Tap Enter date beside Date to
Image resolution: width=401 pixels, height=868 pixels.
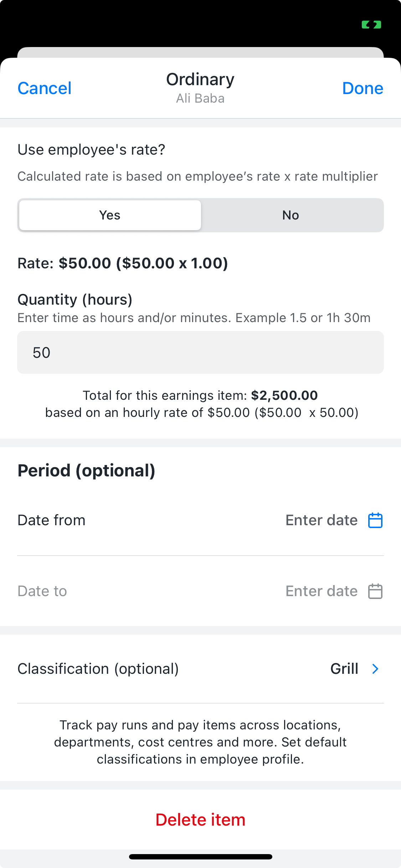[x=322, y=591]
